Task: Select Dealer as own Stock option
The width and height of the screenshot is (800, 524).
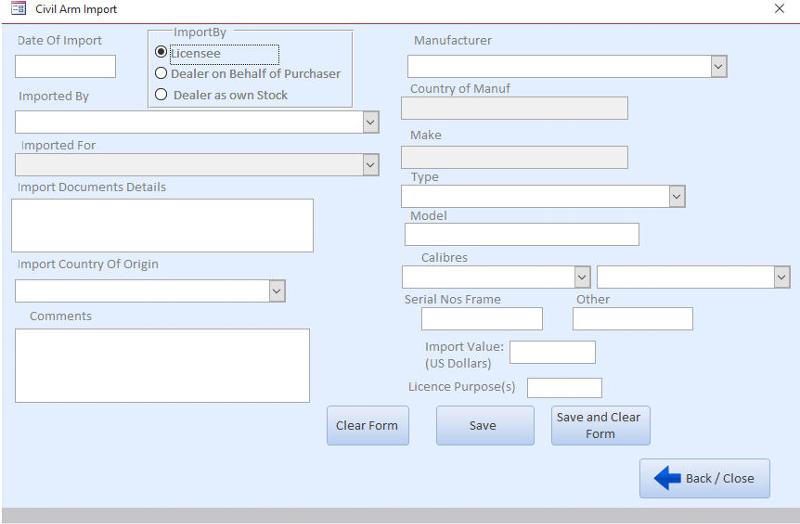Action: tap(161, 95)
